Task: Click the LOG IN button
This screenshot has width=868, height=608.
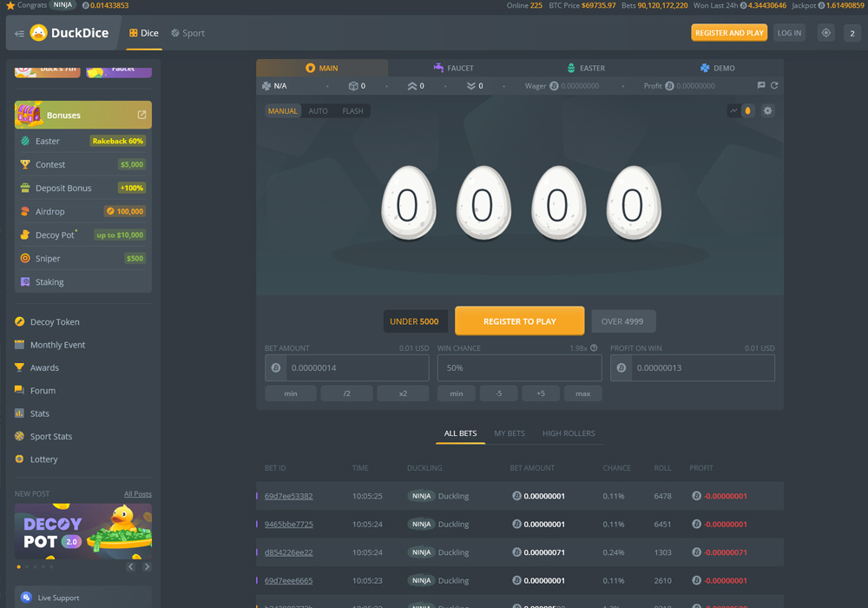Action: (789, 33)
